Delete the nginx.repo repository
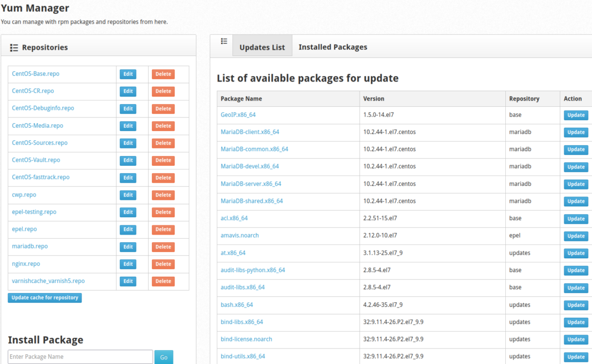 click(163, 264)
